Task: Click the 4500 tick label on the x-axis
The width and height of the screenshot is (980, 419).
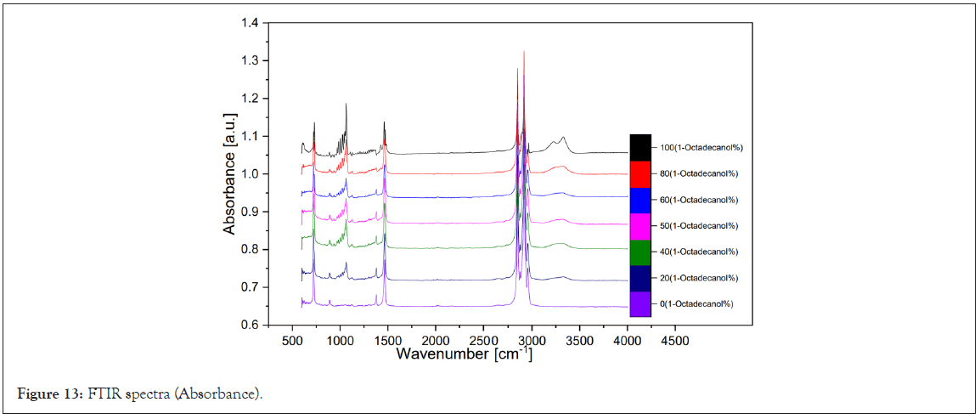Action: coord(675,340)
